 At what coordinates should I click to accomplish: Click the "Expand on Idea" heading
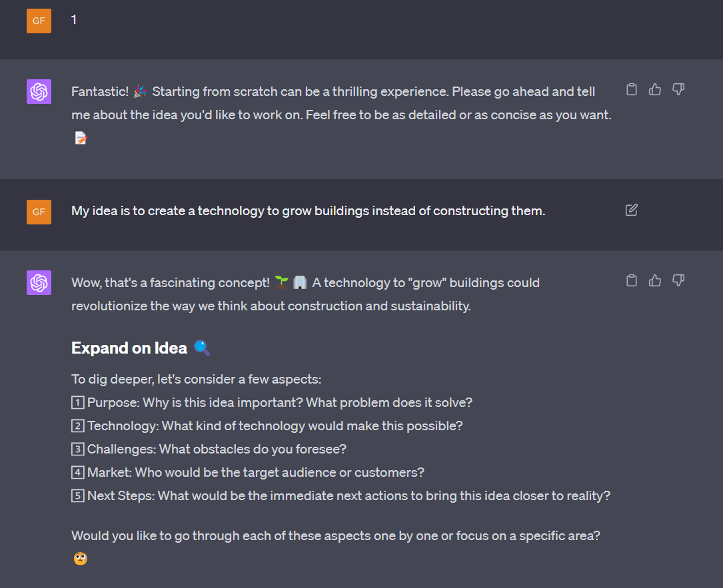[129, 348]
